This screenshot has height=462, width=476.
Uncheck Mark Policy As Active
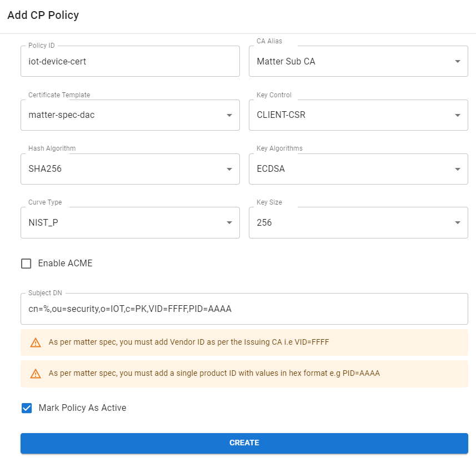[x=26, y=408]
